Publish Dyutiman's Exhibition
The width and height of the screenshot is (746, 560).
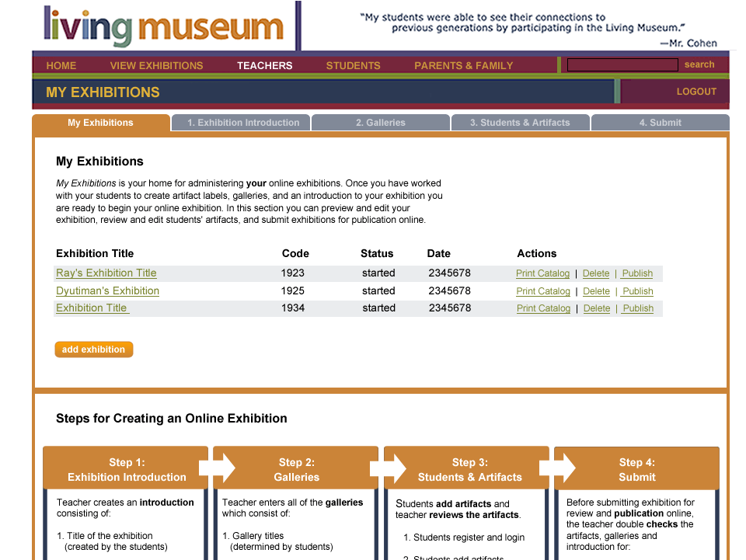pyautogui.click(x=637, y=291)
